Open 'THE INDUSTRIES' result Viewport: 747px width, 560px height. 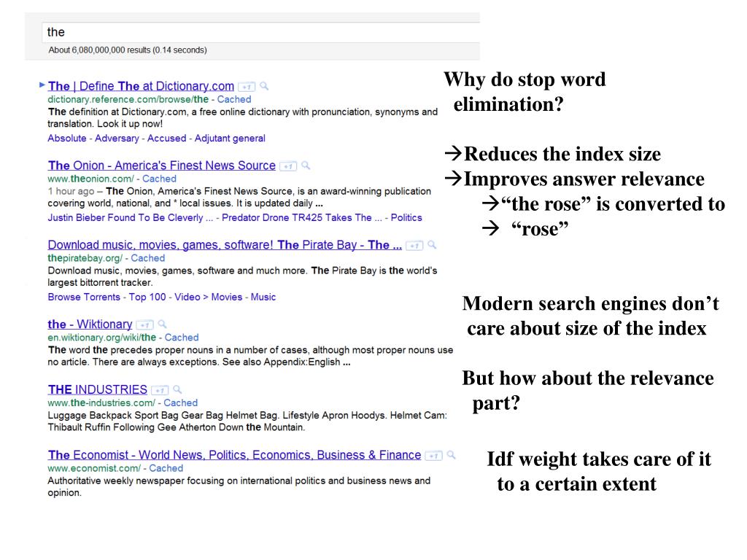pos(97,389)
